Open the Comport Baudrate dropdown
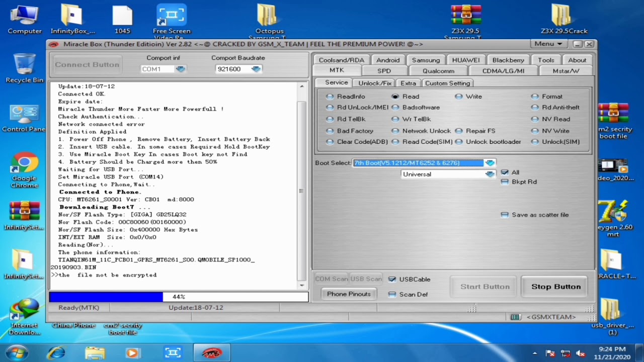The image size is (644, 362). tap(256, 69)
